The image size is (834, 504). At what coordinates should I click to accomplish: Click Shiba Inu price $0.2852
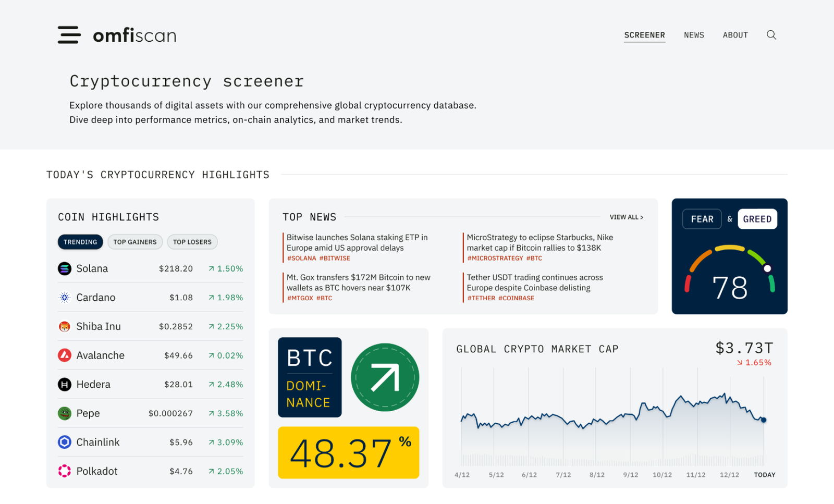(x=176, y=327)
